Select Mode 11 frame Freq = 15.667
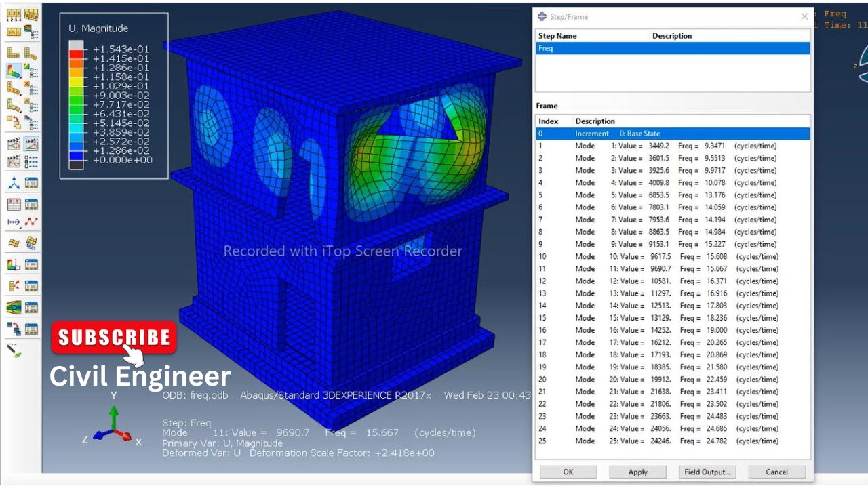Screen dimensions: 868x488 click(x=673, y=268)
